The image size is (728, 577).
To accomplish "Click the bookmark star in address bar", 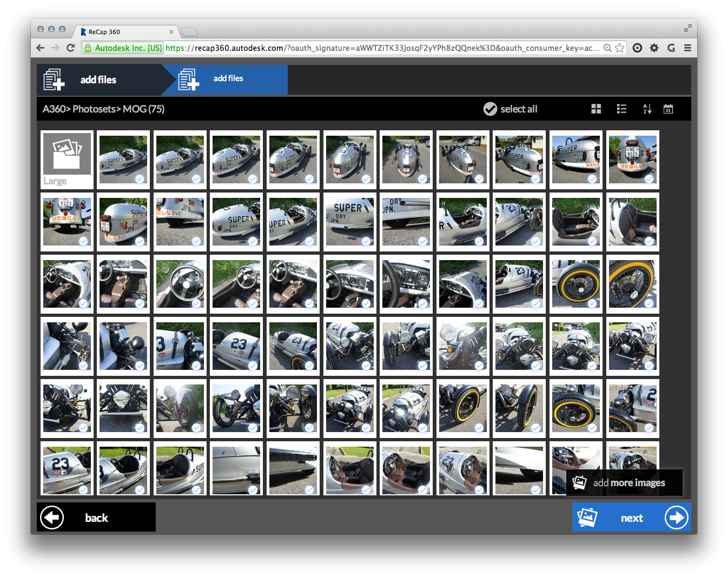I will (620, 48).
